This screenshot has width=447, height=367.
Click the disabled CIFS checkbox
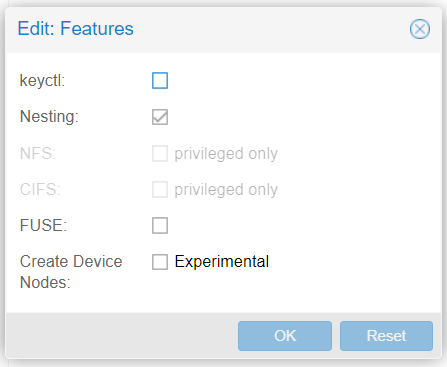click(160, 189)
